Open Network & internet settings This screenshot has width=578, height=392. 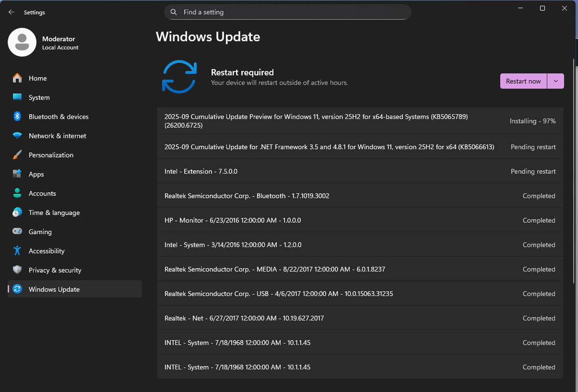click(x=75, y=136)
